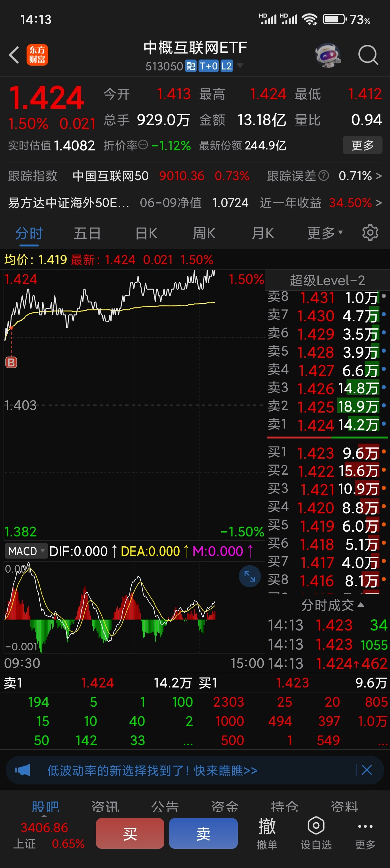
Task: Tap the B buy marker on chart
Action: (11, 363)
